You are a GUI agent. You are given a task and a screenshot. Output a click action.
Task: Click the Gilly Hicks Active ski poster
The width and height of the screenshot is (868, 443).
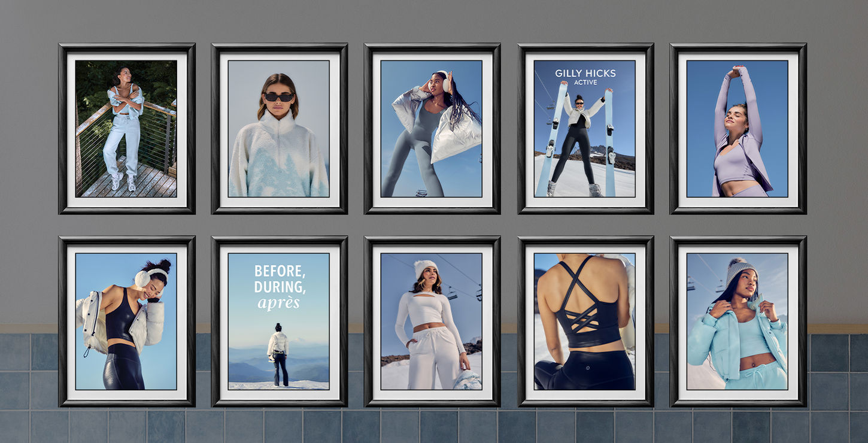point(585,129)
